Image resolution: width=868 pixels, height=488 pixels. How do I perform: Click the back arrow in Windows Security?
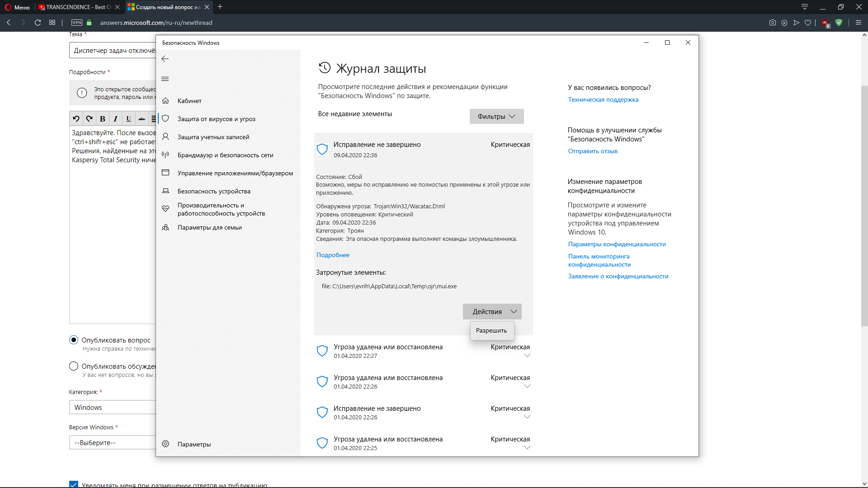coord(165,59)
